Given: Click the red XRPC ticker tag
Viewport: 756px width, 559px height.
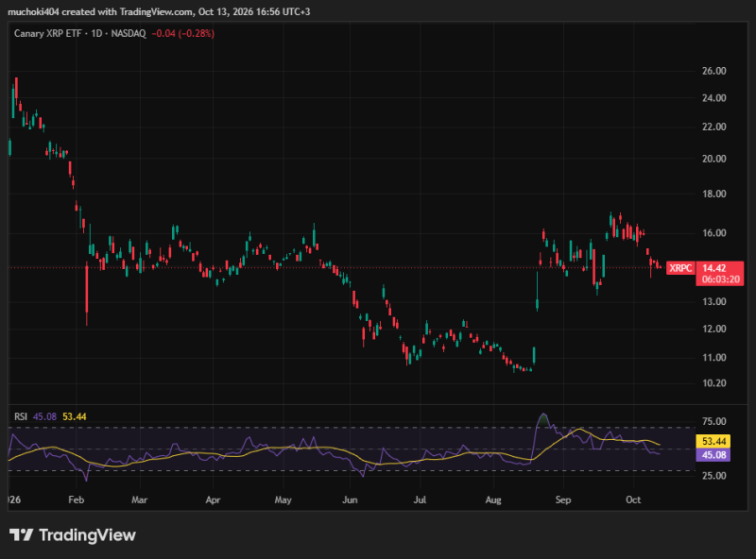Looking at the screenshot, I should coord(680,268).
